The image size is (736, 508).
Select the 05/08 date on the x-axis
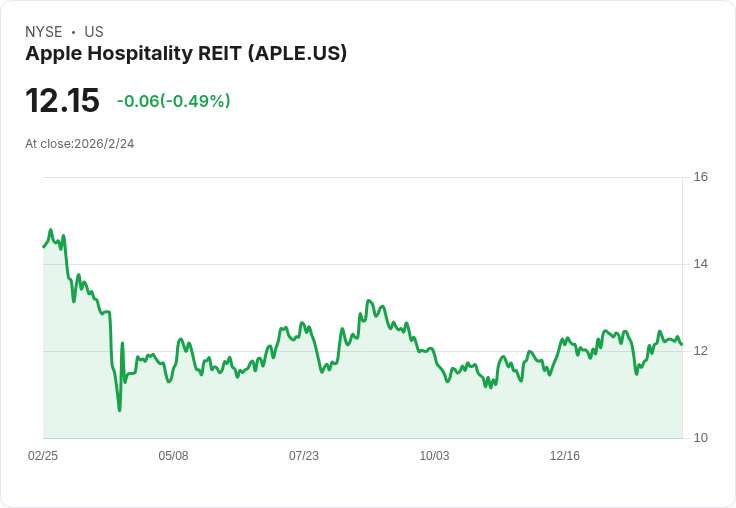point(173,456)
